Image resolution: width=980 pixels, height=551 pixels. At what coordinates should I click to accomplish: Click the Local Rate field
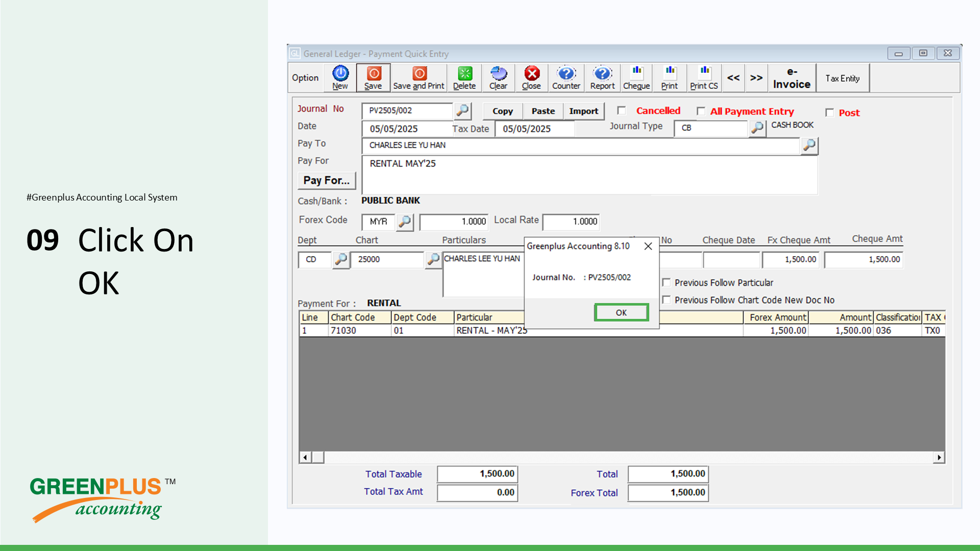tap(571, 222)
